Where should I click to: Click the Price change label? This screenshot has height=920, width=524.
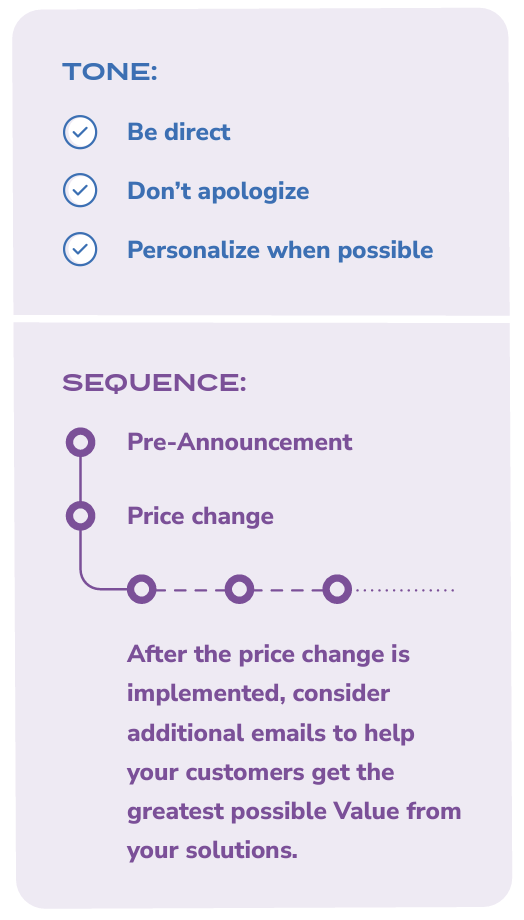[x=201, y=516]
